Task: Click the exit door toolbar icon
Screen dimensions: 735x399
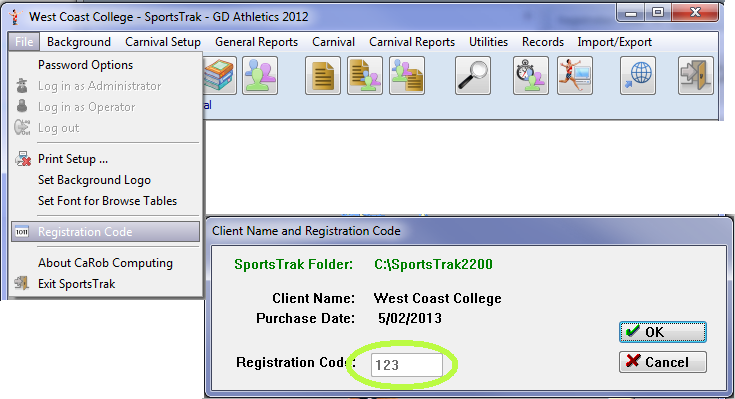Action: 696,75
